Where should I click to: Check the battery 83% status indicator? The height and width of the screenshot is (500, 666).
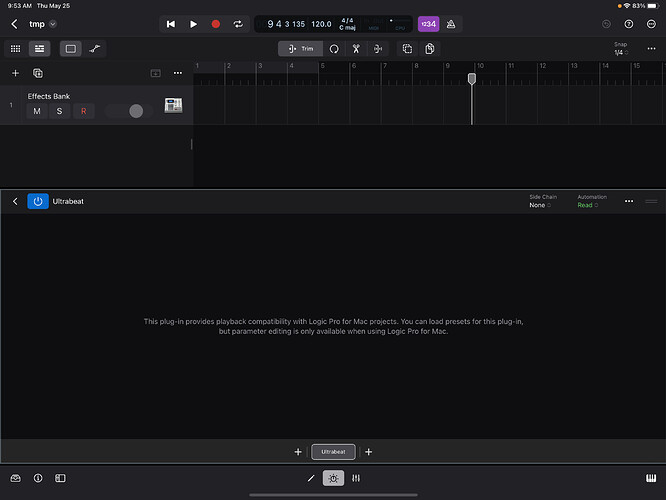tap(644, 6)
